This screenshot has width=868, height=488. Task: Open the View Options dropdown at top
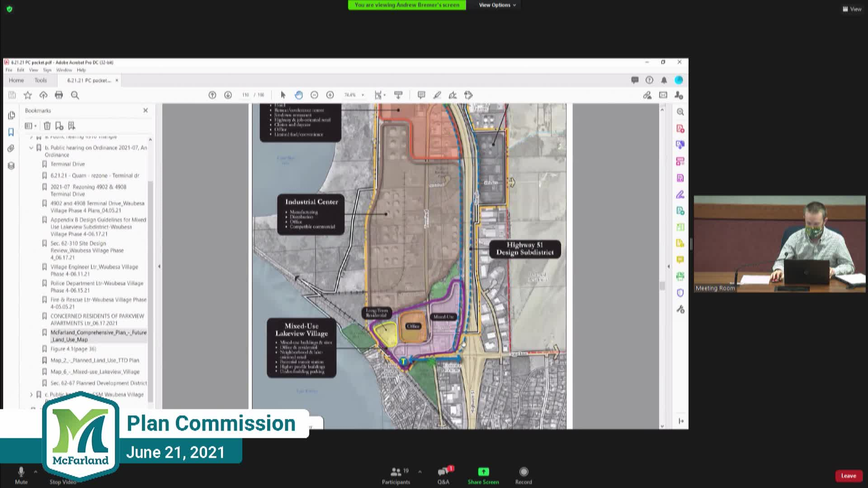point(495,5)
